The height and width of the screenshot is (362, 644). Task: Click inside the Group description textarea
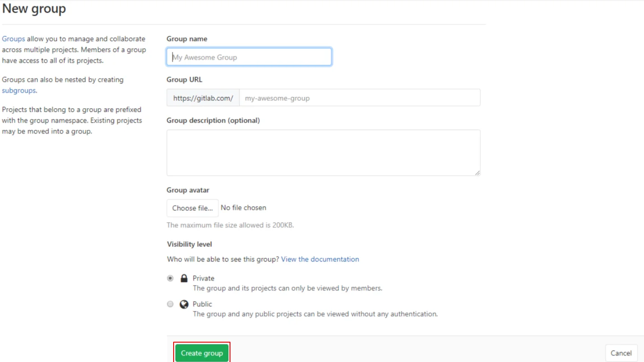323,153
